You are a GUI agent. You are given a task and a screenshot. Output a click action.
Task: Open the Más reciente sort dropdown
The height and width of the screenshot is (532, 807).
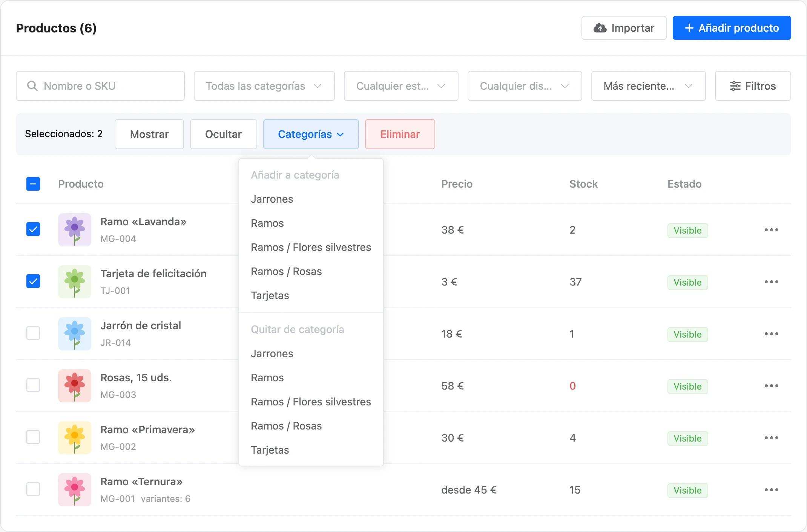pyautogui.click(x=648, y=86)
